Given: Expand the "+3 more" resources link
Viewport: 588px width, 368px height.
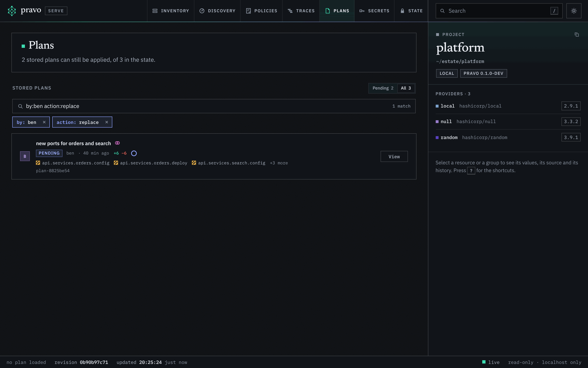Looking at the screenshot, I should coord(279,163).
